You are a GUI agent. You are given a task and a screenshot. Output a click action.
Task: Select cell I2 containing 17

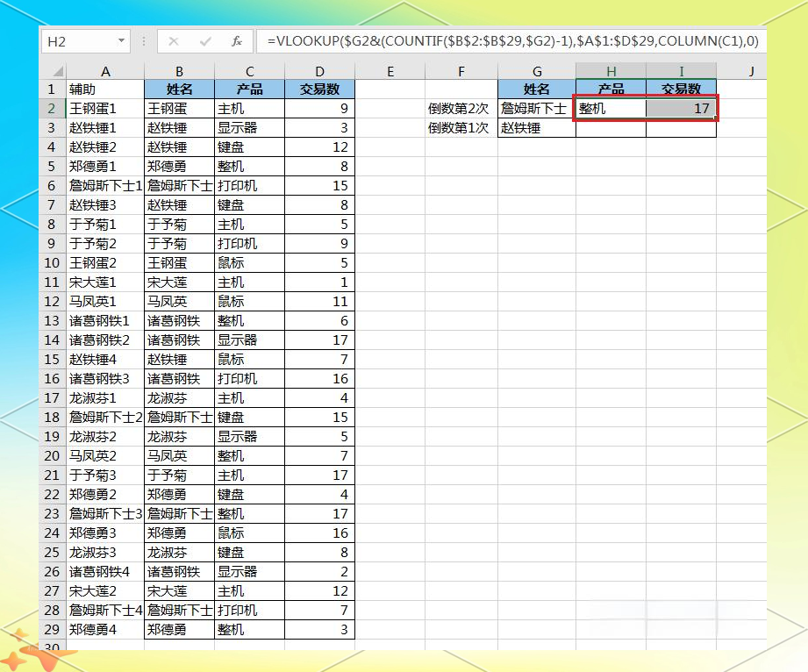click(682, 108)
